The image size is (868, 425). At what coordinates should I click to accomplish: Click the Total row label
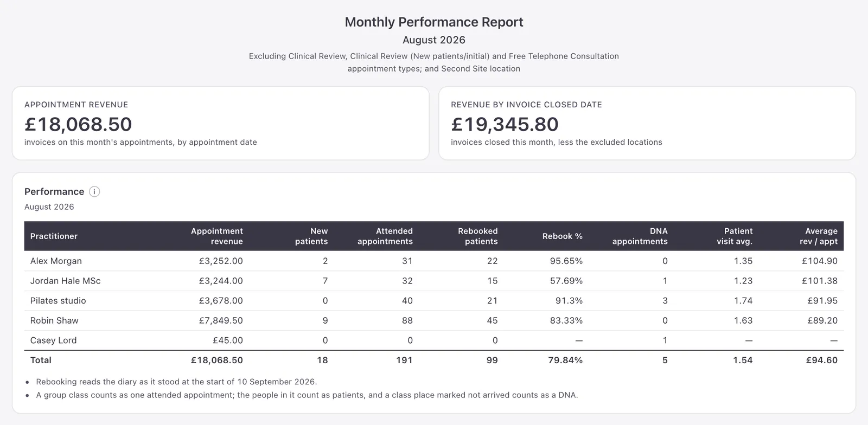coord(41,360)
